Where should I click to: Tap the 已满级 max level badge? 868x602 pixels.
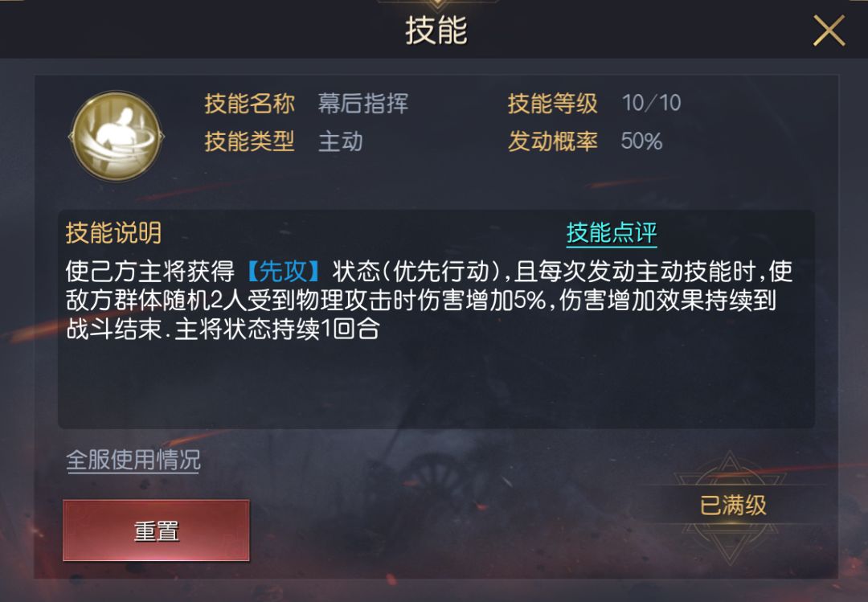(x=733, y=505)
